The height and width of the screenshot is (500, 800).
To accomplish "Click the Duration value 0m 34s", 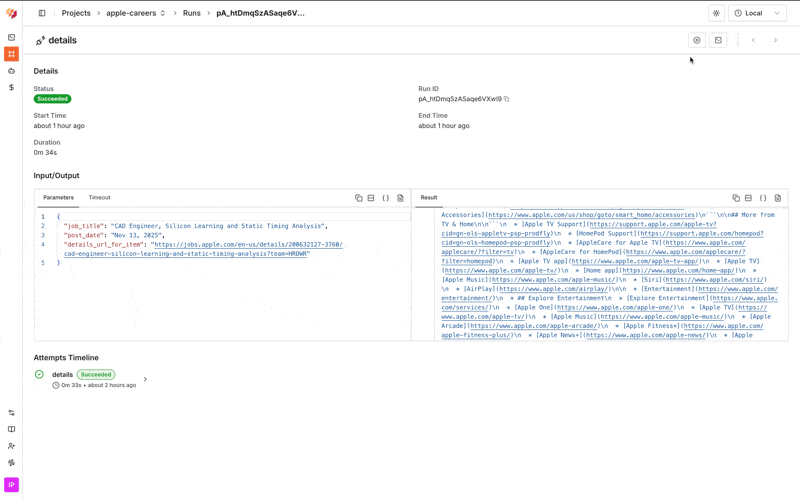I will [45, 153].
